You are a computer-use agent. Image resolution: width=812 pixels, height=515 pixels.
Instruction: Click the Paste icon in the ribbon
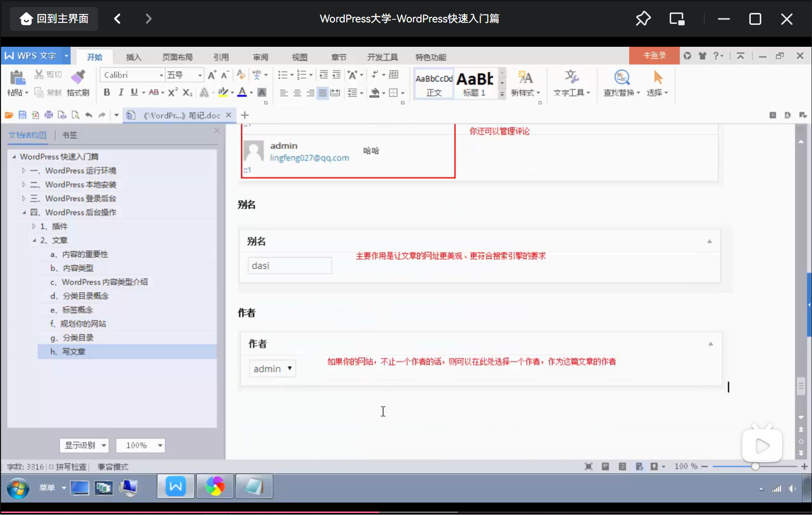pyautogui.click(x=17, y=78)
